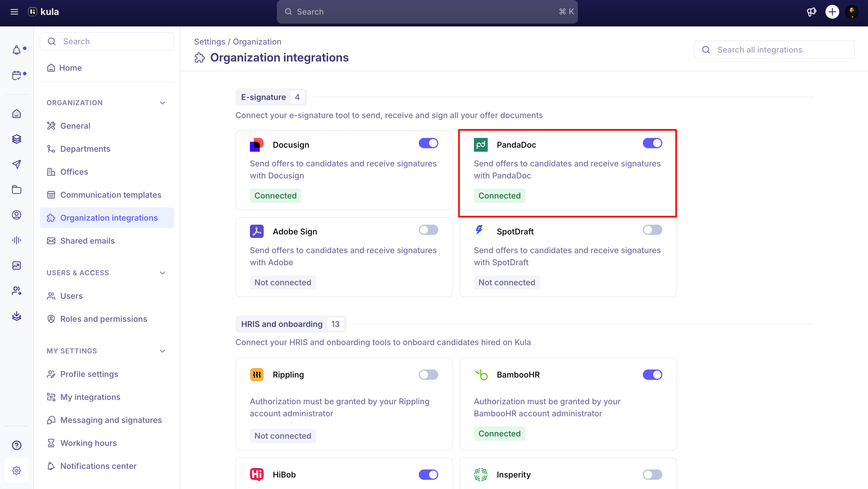
Task: Open Roles and permissions
Action: click(107, 319)
